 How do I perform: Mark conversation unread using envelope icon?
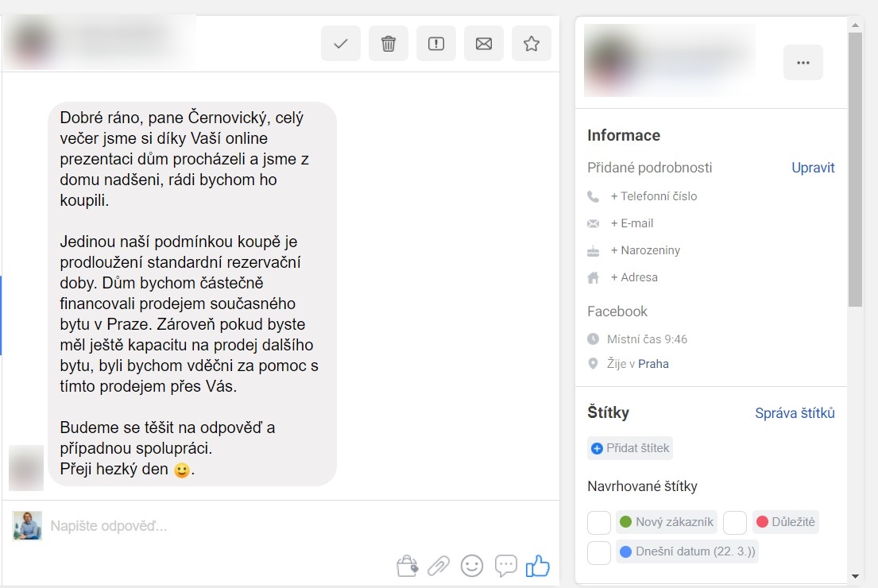(484, 44)
